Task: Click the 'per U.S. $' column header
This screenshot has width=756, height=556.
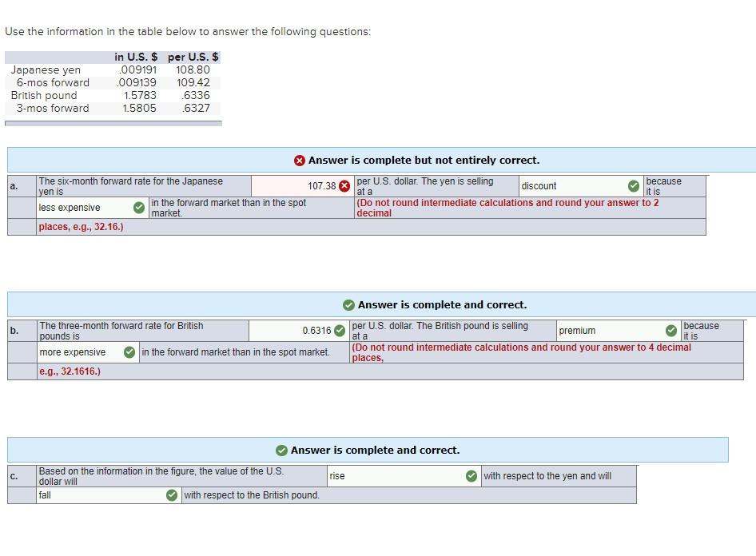Action: pos(193,57)
